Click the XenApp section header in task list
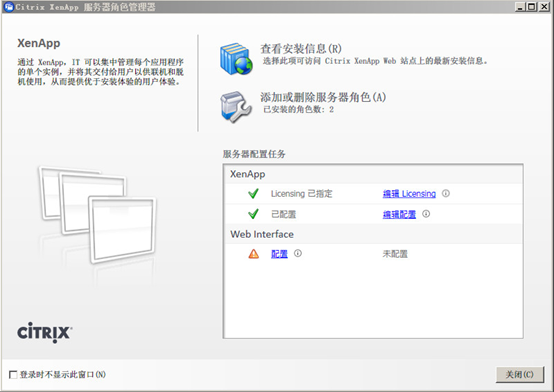Image resolution: width=554 pixels, height=392 pixels. click(248, 174)
